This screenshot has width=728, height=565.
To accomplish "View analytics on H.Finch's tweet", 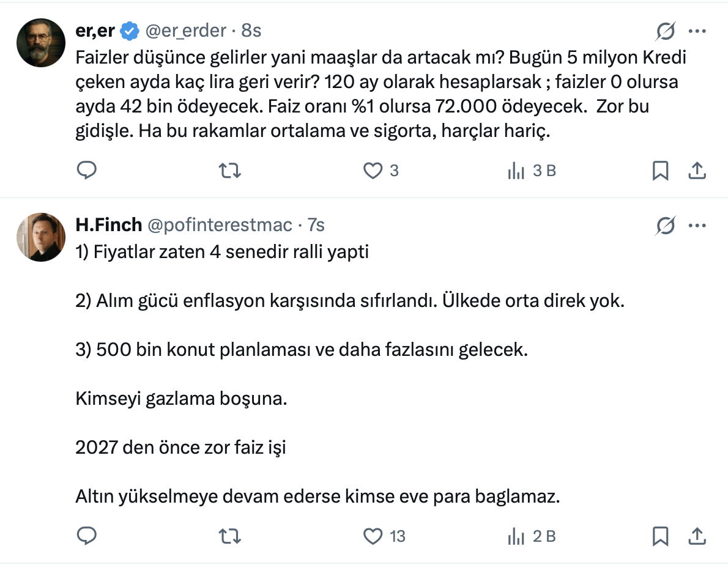I will click(x=517, y=537).
